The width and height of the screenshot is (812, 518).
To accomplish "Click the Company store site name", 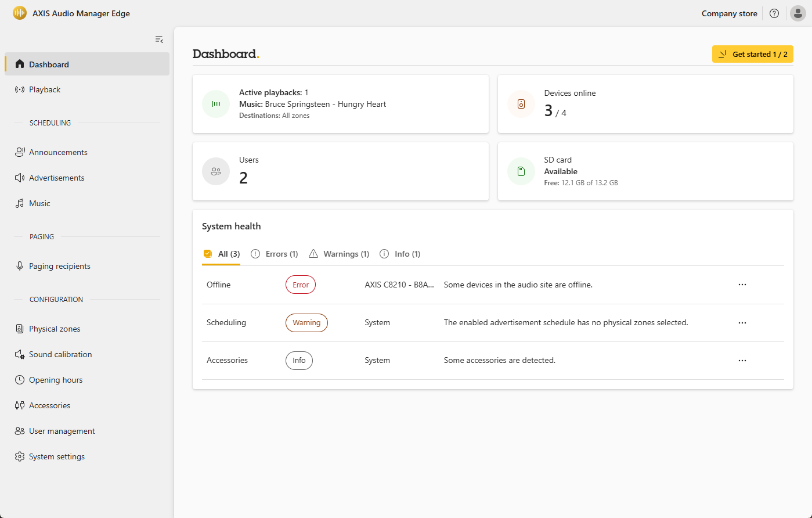I will coord(729,13).
